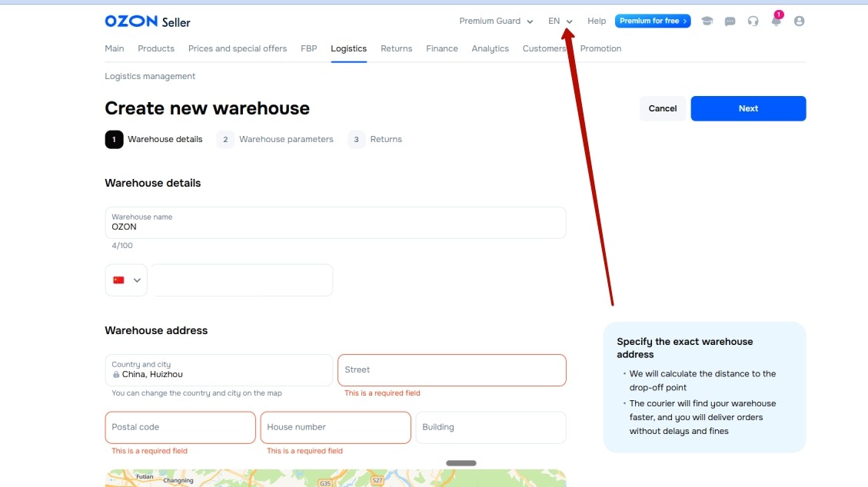868x487 pixels.
Task: Click the Postal code field
Action: coord(181,427)
